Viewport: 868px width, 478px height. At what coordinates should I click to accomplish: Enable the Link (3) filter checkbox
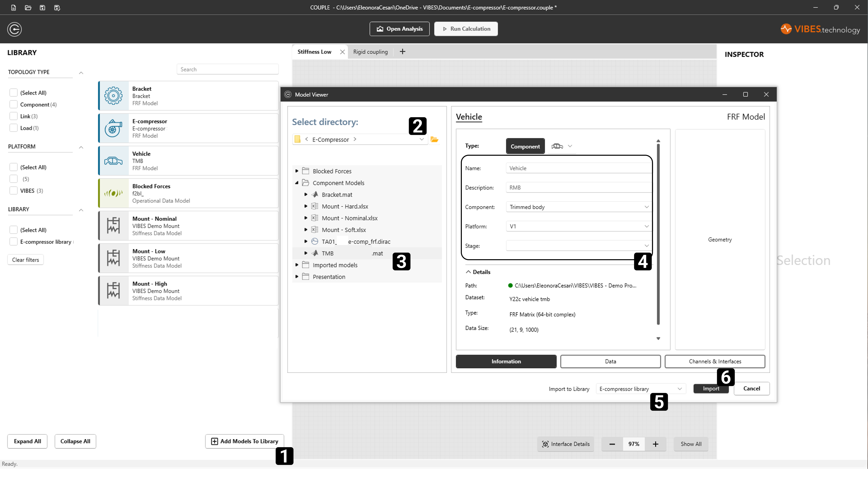[x=13, y=116]
